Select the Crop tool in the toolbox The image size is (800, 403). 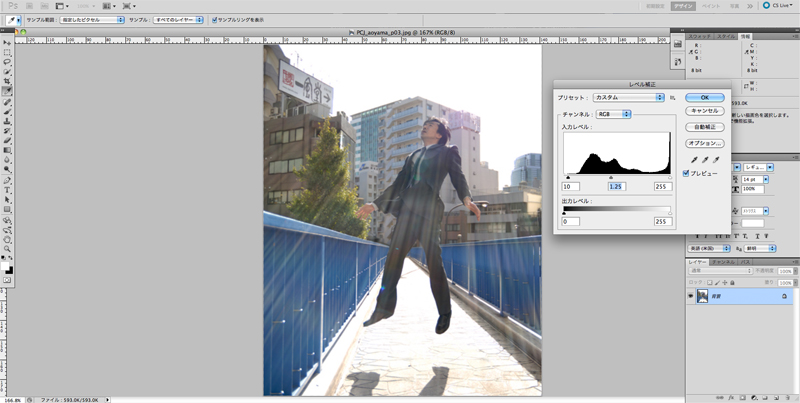(7, 80)
